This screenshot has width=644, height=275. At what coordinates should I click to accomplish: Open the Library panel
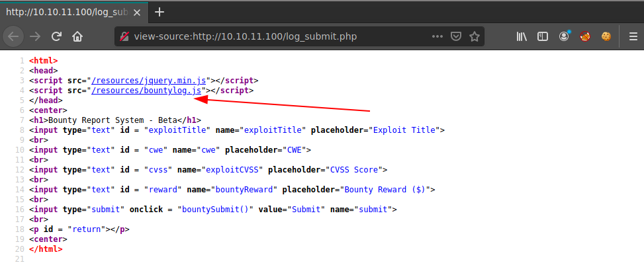point(522,36)
